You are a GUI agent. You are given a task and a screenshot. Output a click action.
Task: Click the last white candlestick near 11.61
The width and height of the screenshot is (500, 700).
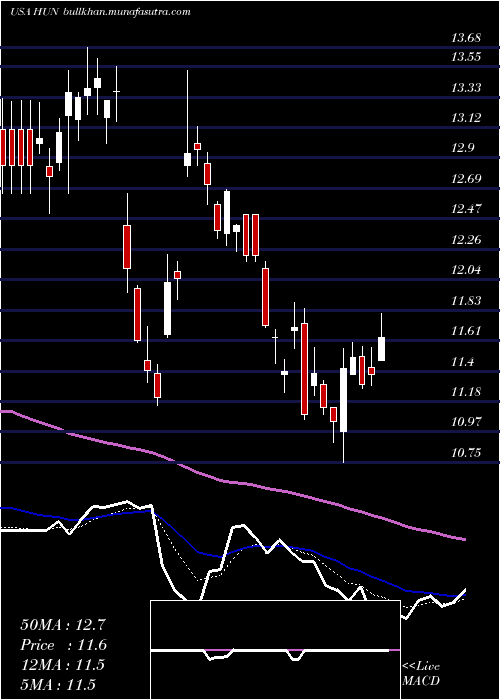[382, 349]
